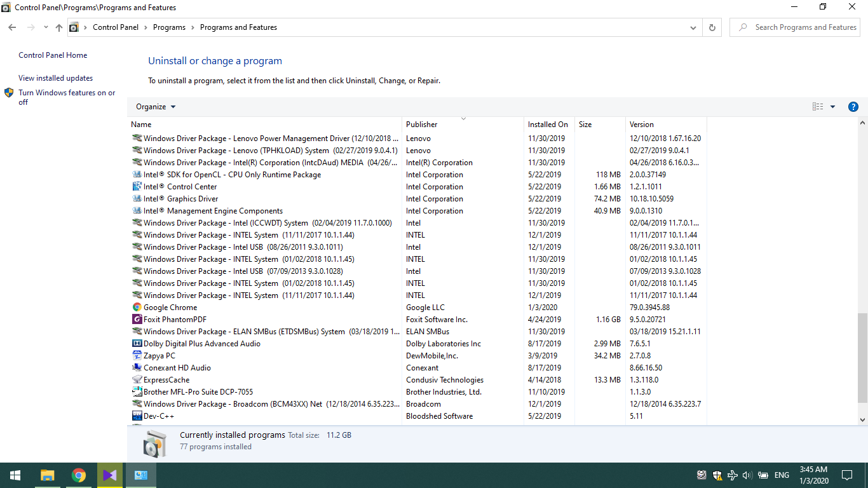Click the Intel Control Center icon
The height and width of the screenshot is (488, 868).
point(137,187)
